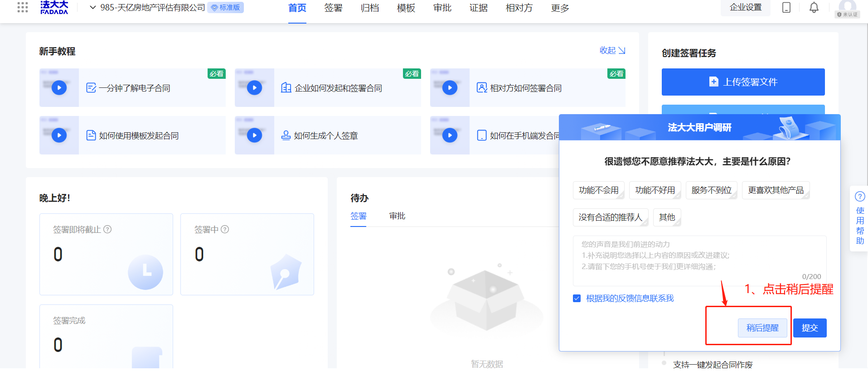
Task: Play the 相对方如何签署合同 video
Action: pyautogui.click(x=450, y=87)
